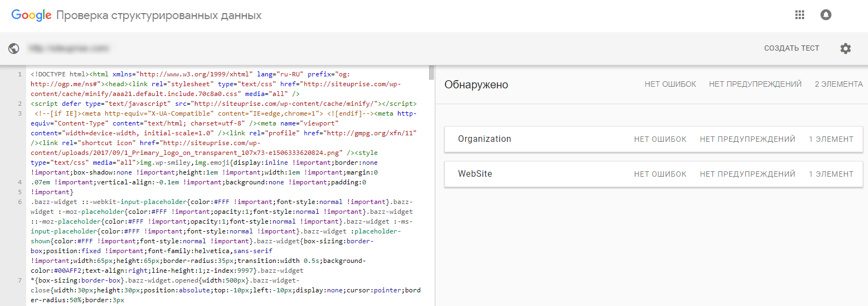Click code line number 6
868x306 pixels.
point(20,202)
